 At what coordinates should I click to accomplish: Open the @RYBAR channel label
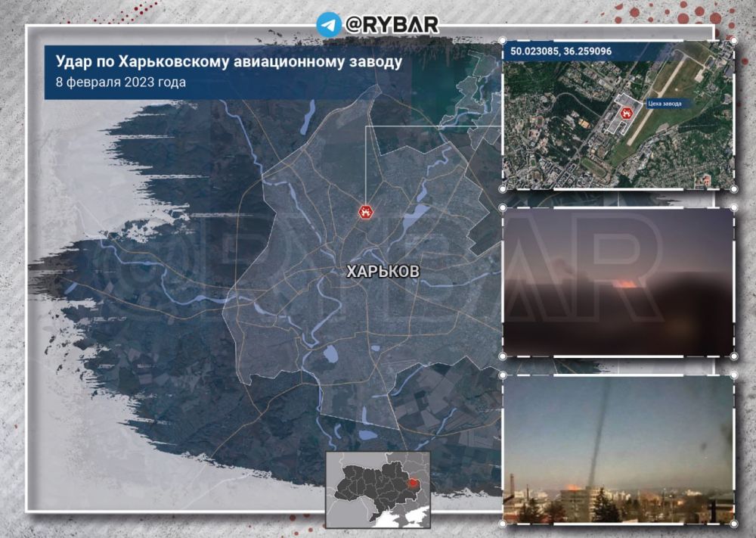pyautogui.click(x=391, y=24)
